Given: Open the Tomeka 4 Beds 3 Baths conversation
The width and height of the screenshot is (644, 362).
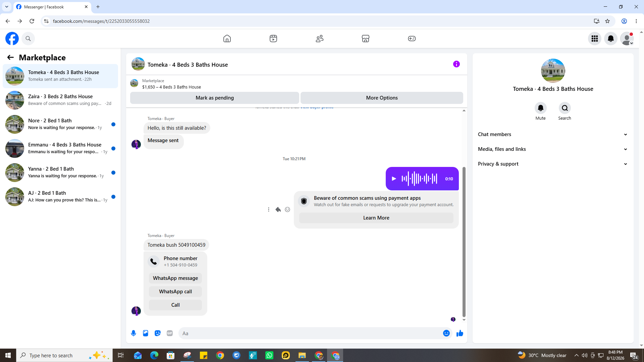Looking at the screenshot, I should pos(60,76).
